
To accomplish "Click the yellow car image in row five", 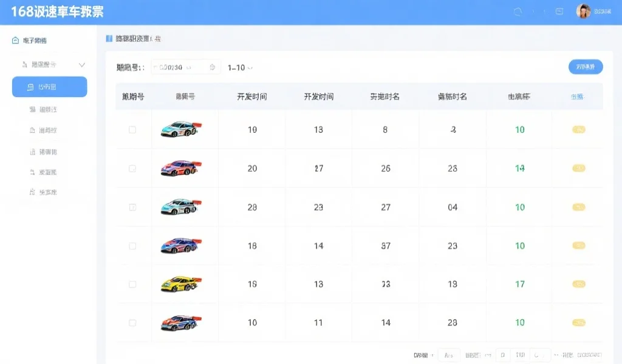I will (180, 284).
